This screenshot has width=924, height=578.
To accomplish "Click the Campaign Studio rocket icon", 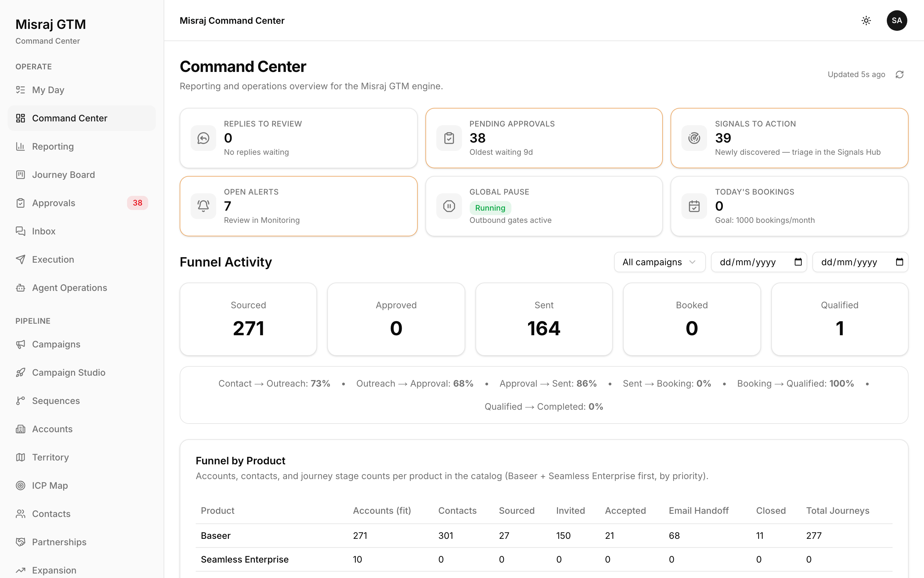I will [x=21, y=373].
